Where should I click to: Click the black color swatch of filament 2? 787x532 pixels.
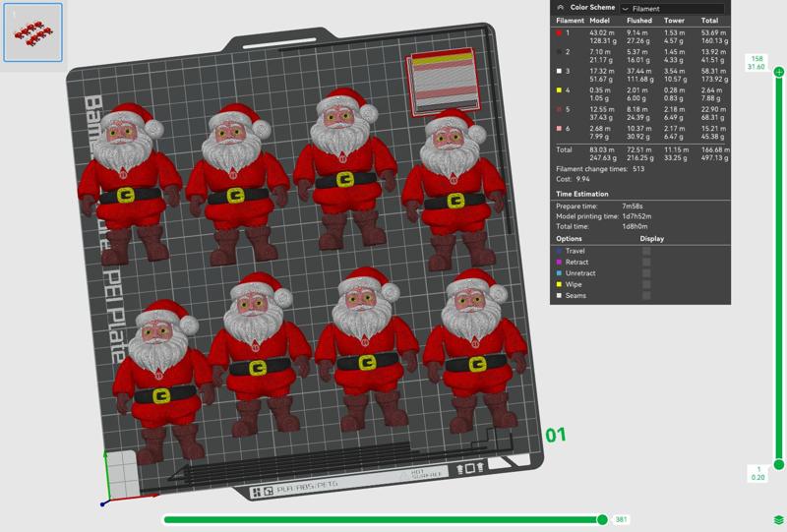coord(559,52)
